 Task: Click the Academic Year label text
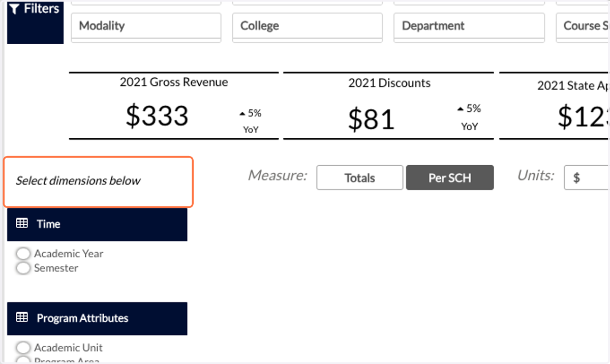[x=69, y=253]
